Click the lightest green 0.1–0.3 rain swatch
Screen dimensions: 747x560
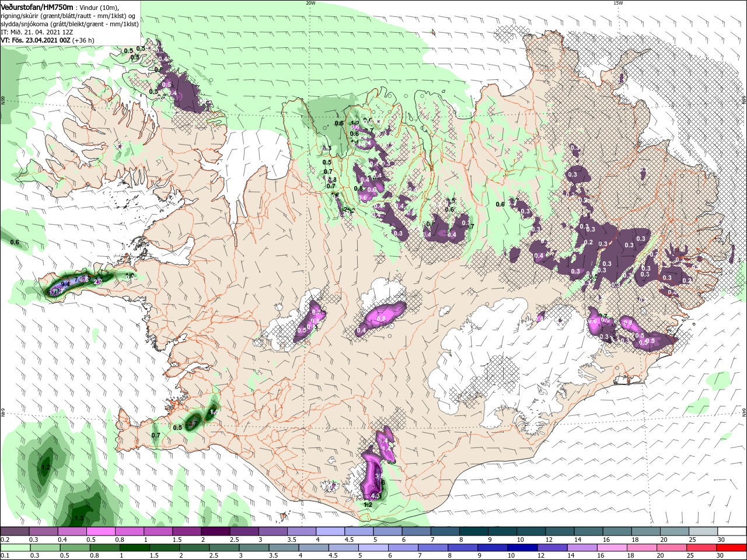point(15,548)
